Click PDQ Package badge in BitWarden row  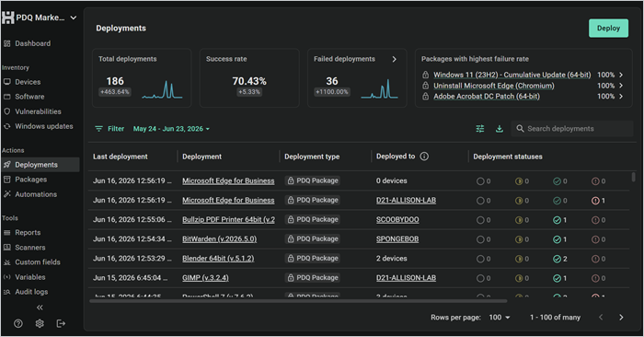coord(313,238)
